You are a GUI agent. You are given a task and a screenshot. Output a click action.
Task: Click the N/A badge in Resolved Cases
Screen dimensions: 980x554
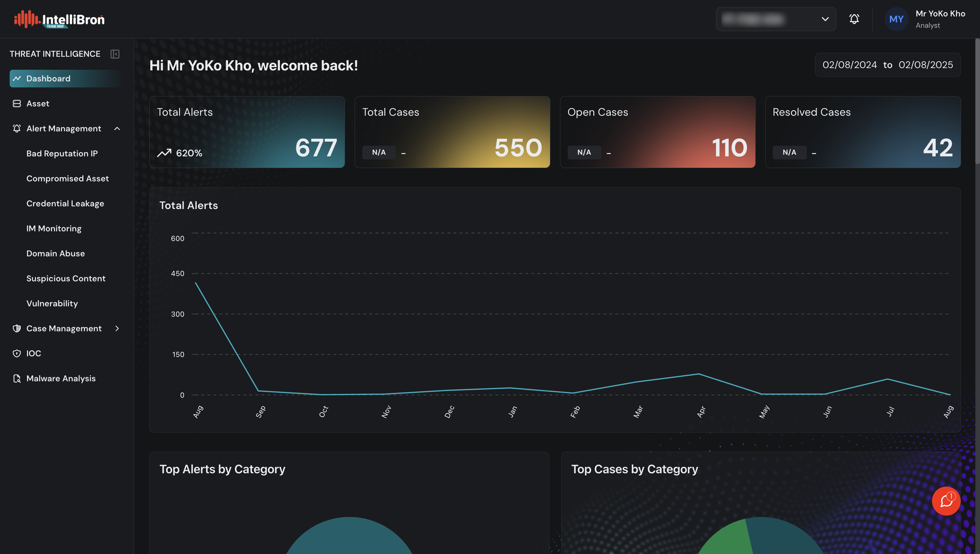(x=789, y=152)
